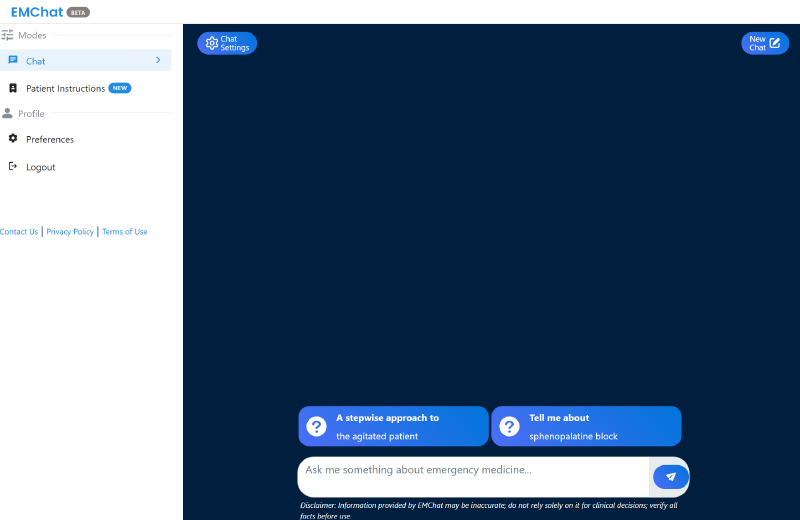Click the NEW badge beside Patient Instructions
The width and height of the screenshot is (800, 520).
120,88
